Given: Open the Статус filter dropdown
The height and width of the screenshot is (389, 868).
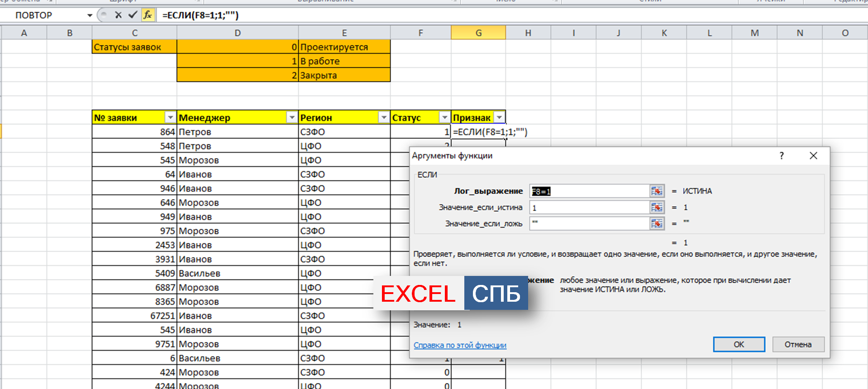Looking at the screenshot, I should (x=444, y=118).
